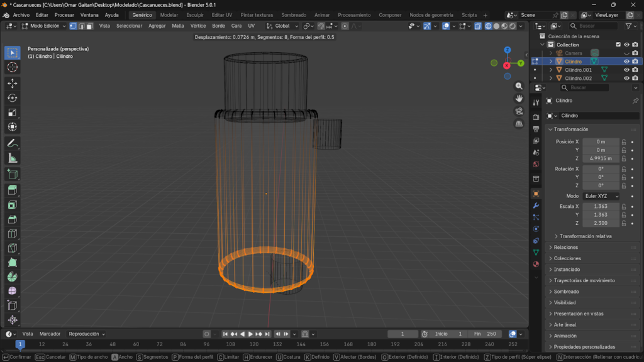Image resolution: width=644 pixels, height=362 pixels.
Task: Click frame 120 on the timeline ruler
Action: coord(254,344)
